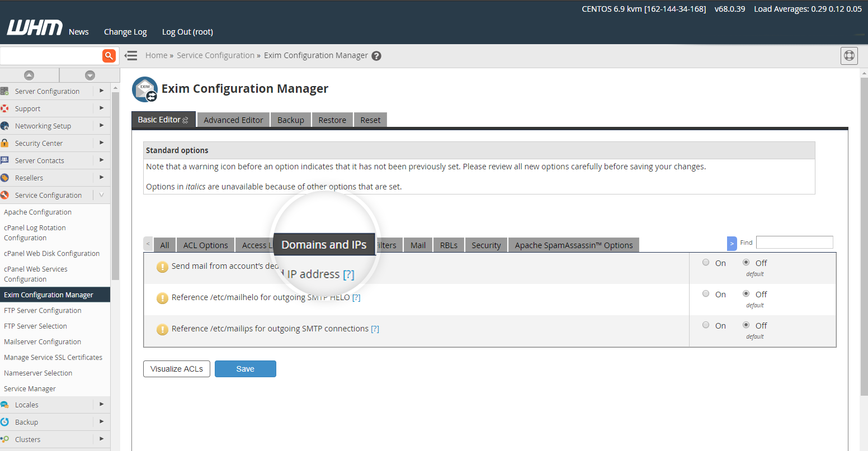Turn On /etc/mailips outgoing SMTP reference
This screenshot has width=868, height=451.
706,325
